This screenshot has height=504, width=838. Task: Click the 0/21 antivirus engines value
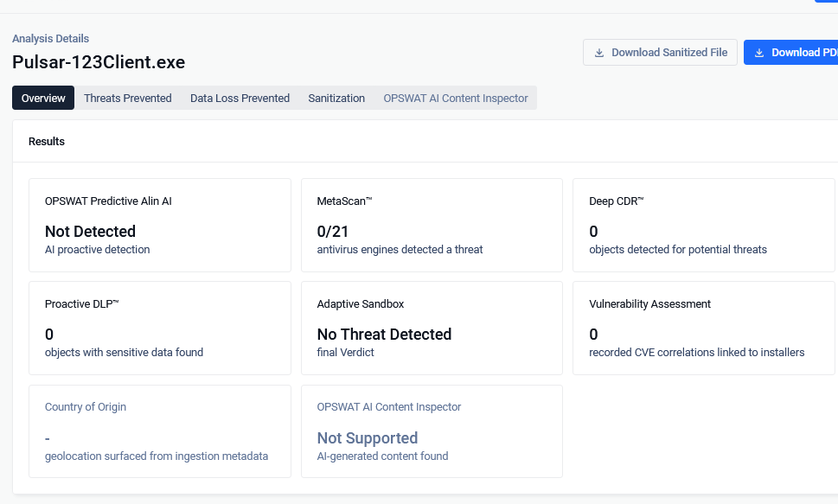point(333,231)
